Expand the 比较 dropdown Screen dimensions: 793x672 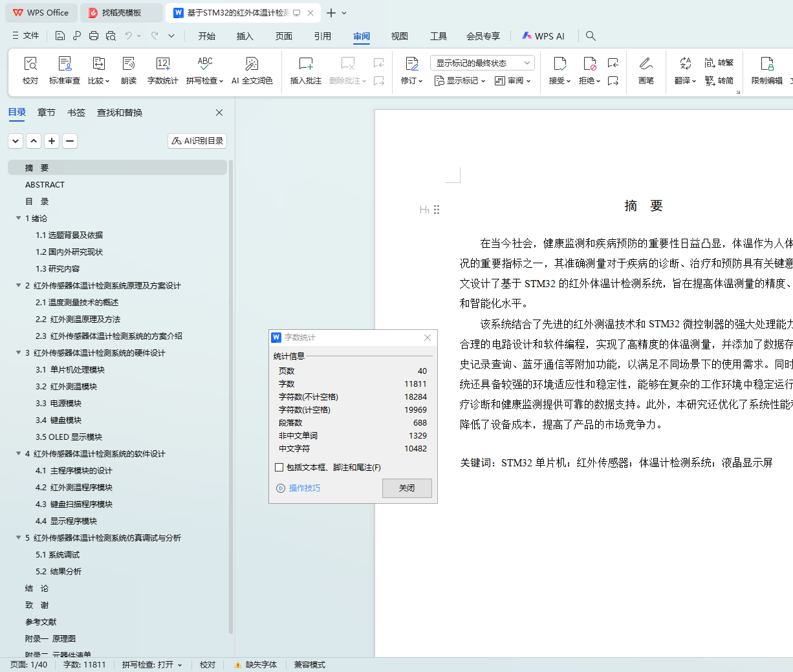click(107, 81)
